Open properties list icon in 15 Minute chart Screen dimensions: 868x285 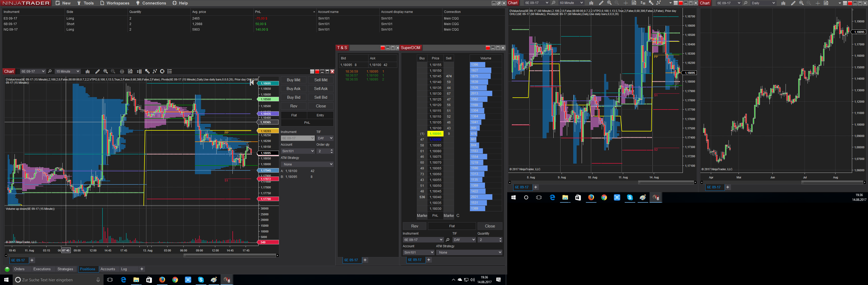coord(170,71)
